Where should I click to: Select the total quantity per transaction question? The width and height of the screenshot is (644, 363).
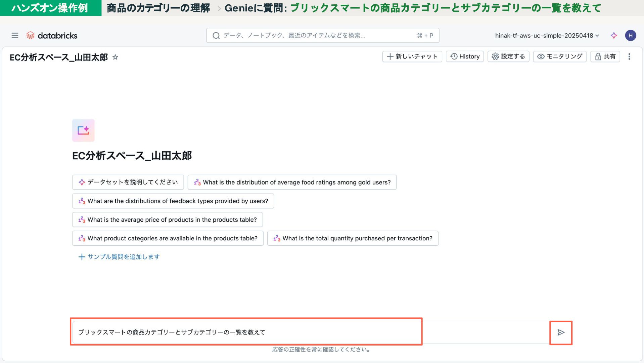pos(353,238)
